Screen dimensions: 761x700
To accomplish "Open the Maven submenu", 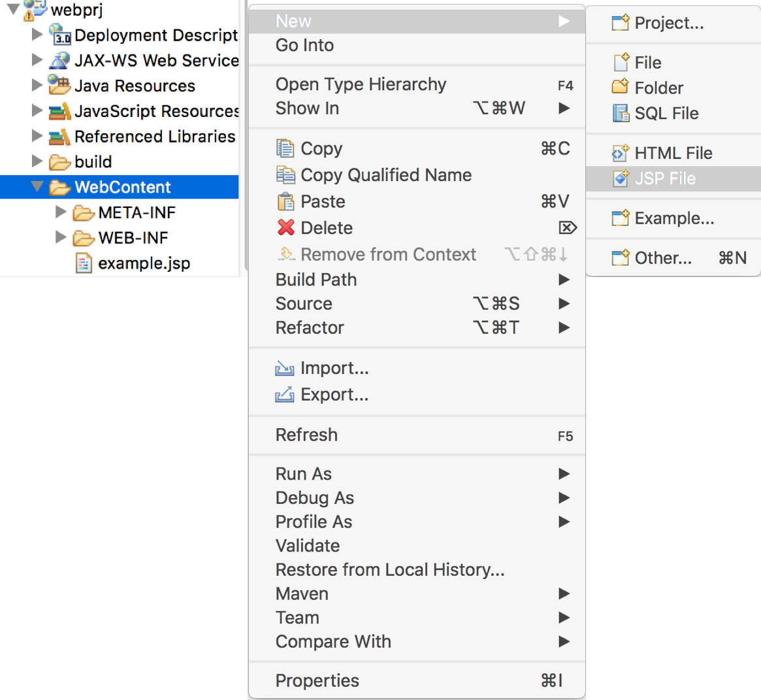I will [417, 593].
